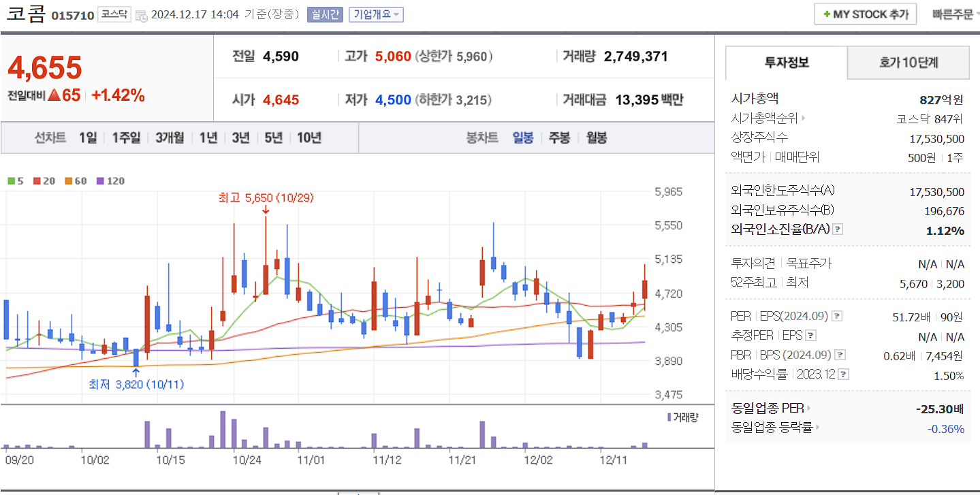Click the MY STOCK 추가 button
This screenshot has height=495, width=980.
(x=865, y=13)
